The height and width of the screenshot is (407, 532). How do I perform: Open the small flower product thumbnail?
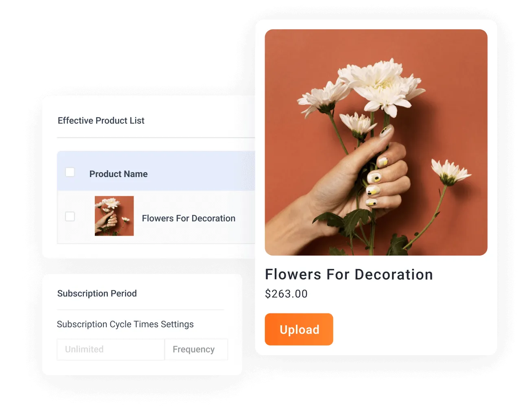tap(114, 216)
